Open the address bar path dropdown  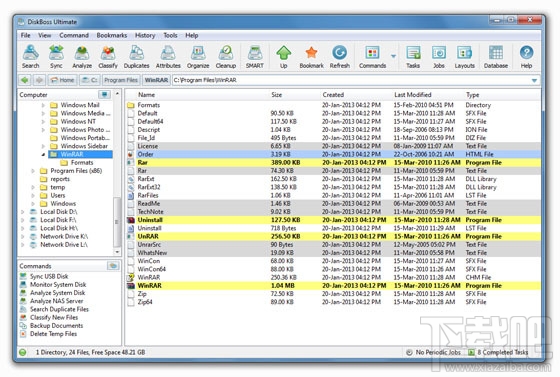pyautogui.click(x=534, y=80)
